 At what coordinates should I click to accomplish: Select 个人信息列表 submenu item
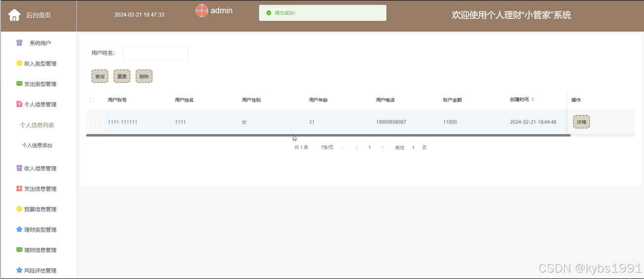tap(37, 125)
